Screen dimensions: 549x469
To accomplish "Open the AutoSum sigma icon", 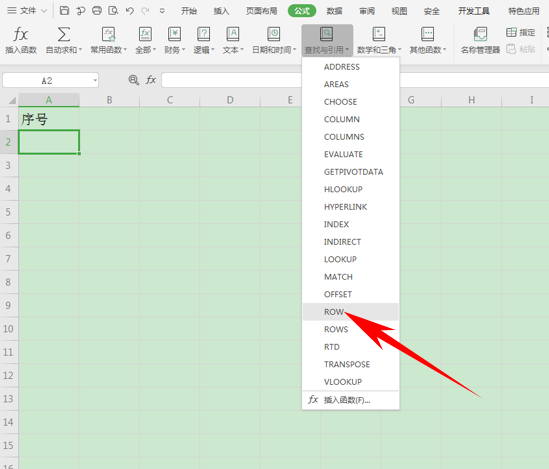I will tap(64, 34).
